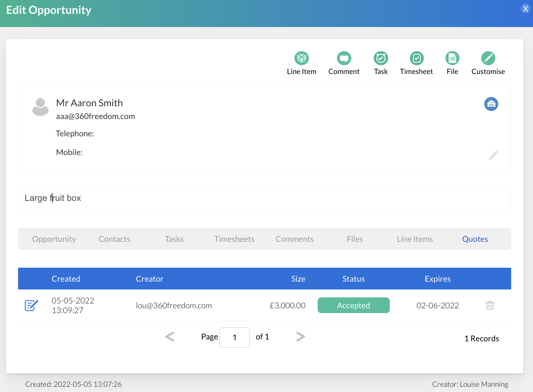Viewport: 533px width, 392px height.
Task: Click the page number input field
Action: [234, 338]
